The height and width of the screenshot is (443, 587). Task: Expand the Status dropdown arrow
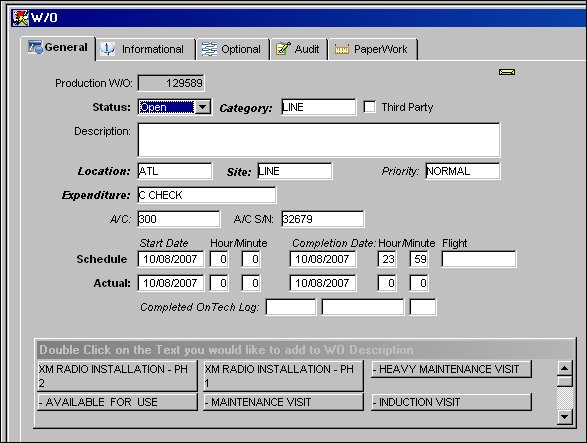point(203,107)
